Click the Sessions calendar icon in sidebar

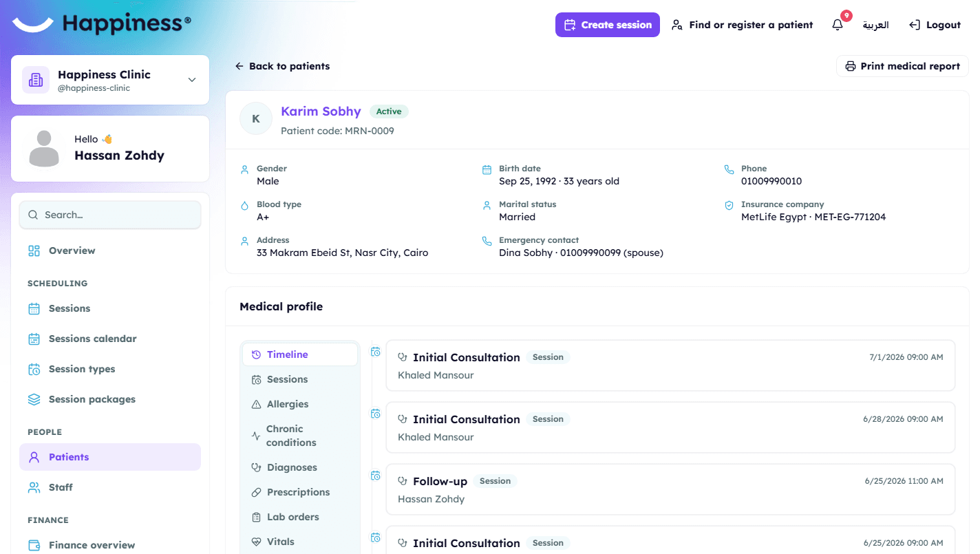(34, 339)
